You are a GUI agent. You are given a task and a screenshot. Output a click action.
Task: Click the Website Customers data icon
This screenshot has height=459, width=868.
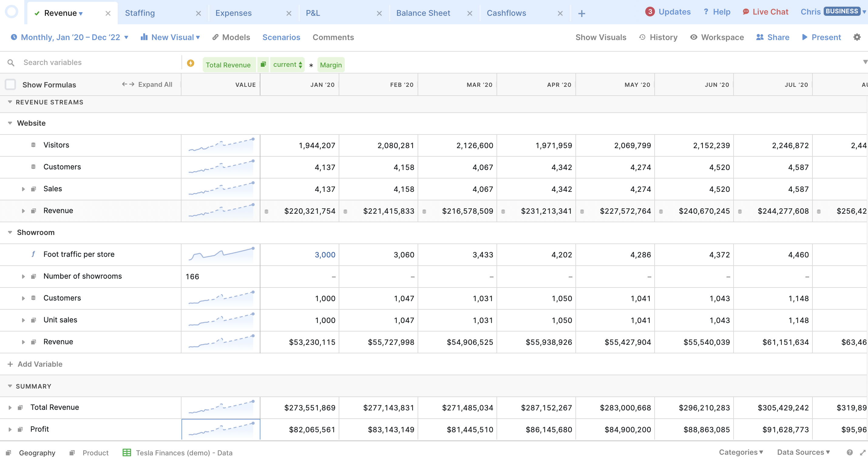tap(33, 167)
